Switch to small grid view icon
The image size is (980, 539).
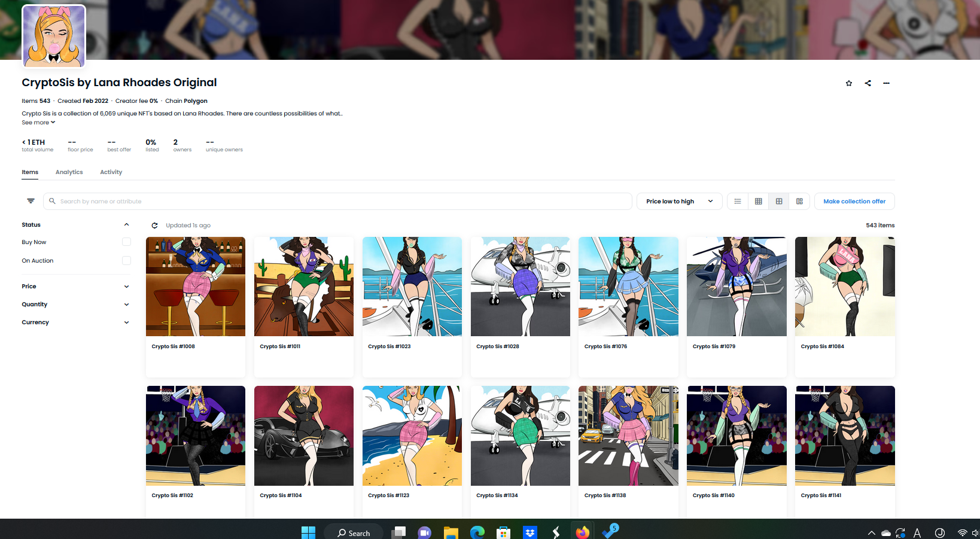(x=758, y=202)
